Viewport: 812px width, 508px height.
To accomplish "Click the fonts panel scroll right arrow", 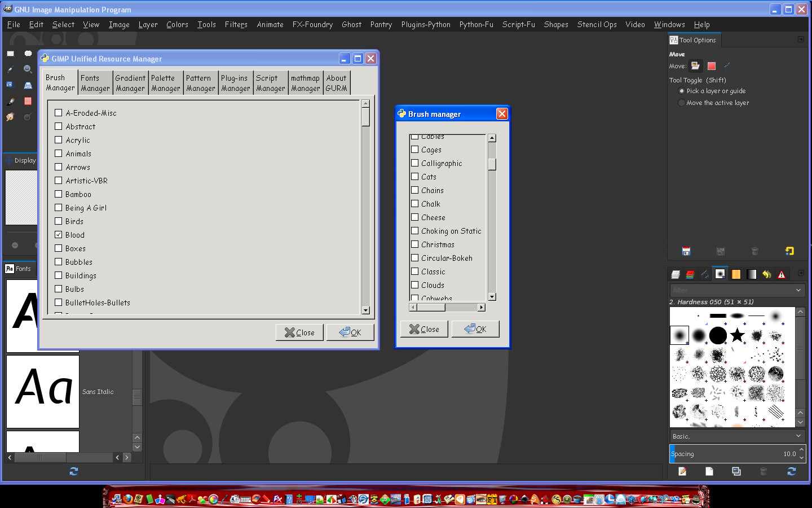I will click(x=127, y=458).
